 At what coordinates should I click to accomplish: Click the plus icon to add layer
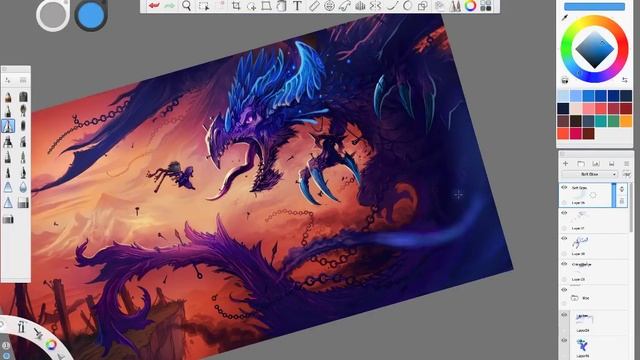566,163
